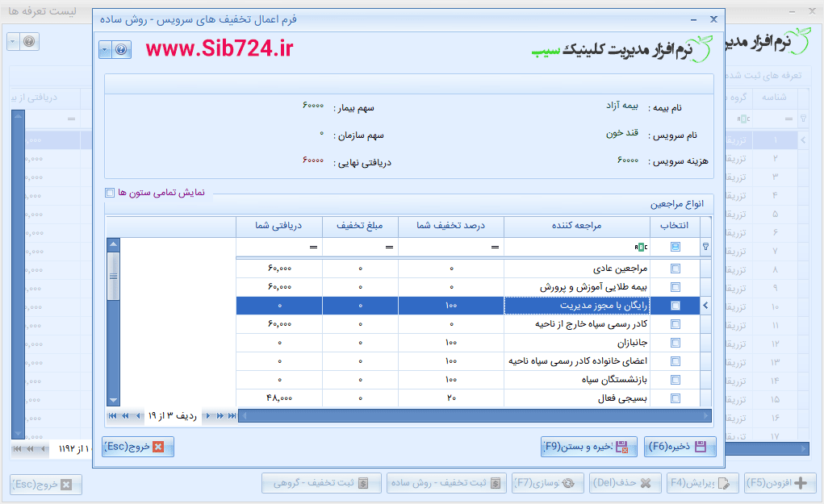Save the form with ذخیره (F6)
The height and width of the screenshot is (504, 824).
680,446
